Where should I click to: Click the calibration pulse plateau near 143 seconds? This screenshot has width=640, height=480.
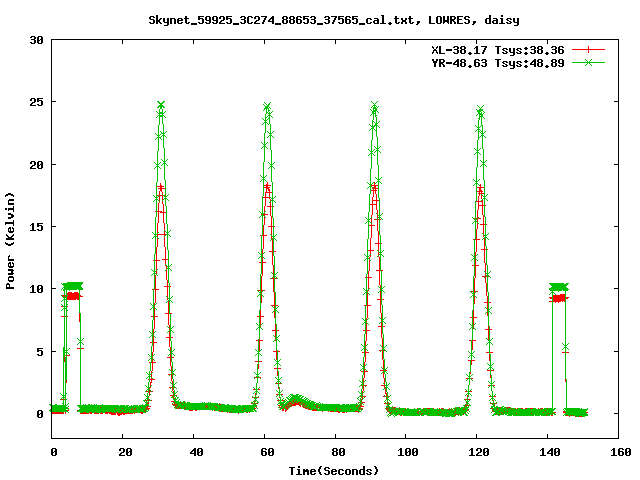click(x=559, y=287)
